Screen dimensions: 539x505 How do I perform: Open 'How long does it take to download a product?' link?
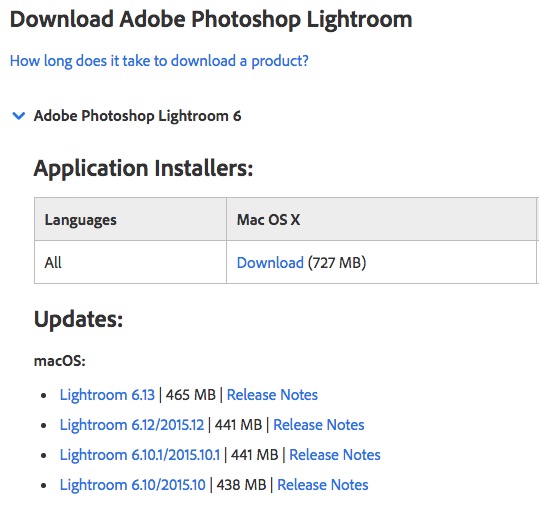pos(159,61)
